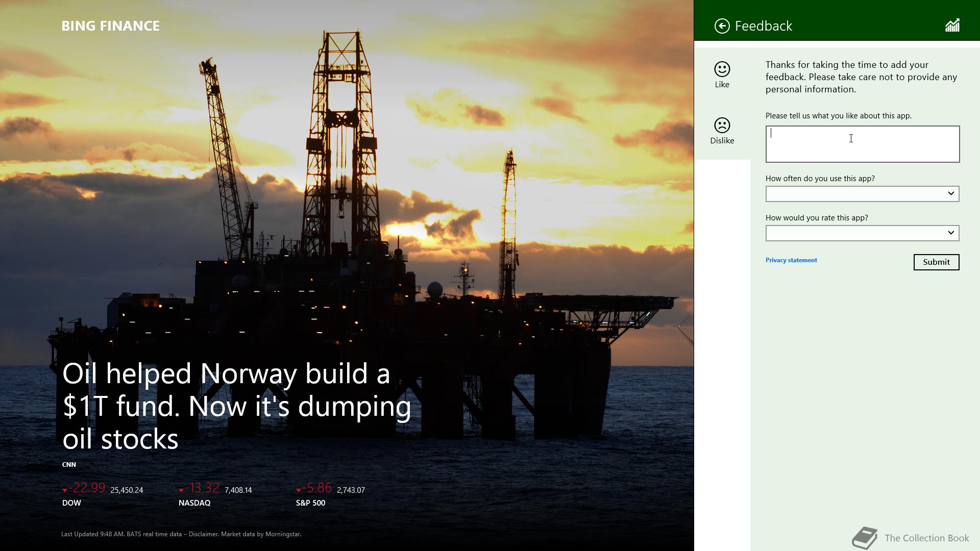Click the CNN source label
Screen dimensions: 980x551
pos(69,465)
